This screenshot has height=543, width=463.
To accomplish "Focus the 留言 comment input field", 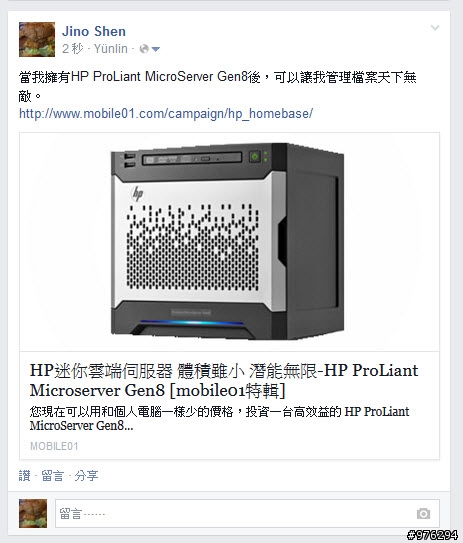I will tap(247, 514).
